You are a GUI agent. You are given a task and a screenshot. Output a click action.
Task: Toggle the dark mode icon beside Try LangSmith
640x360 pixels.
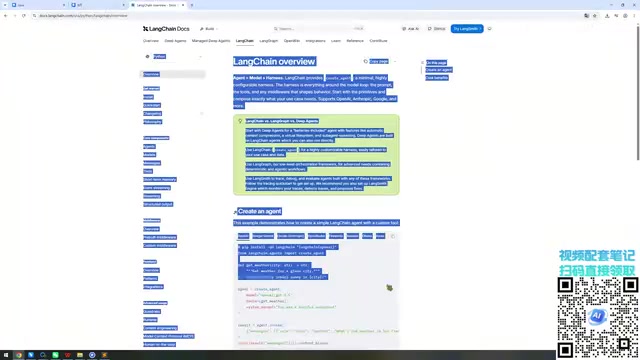pos(489,29)
